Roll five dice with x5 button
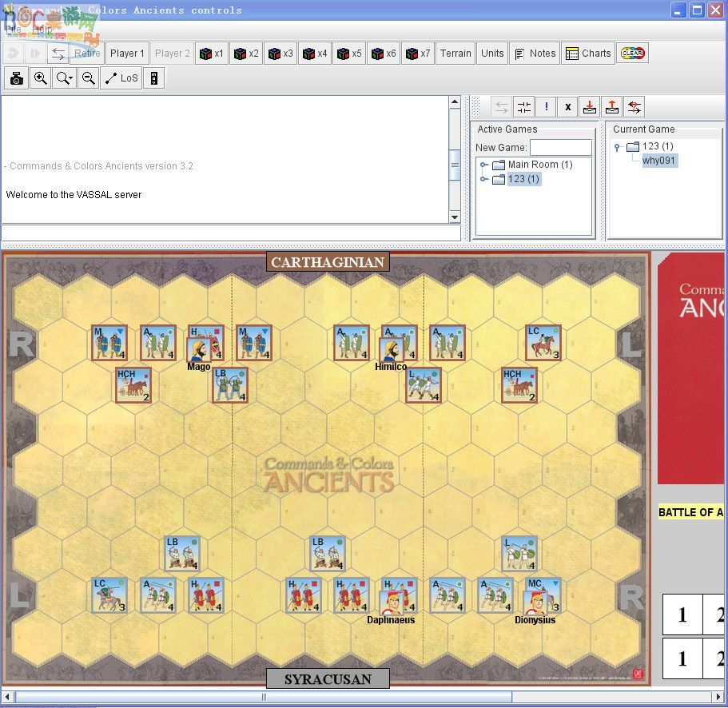 pyautogui.click(x=349, y=54)
